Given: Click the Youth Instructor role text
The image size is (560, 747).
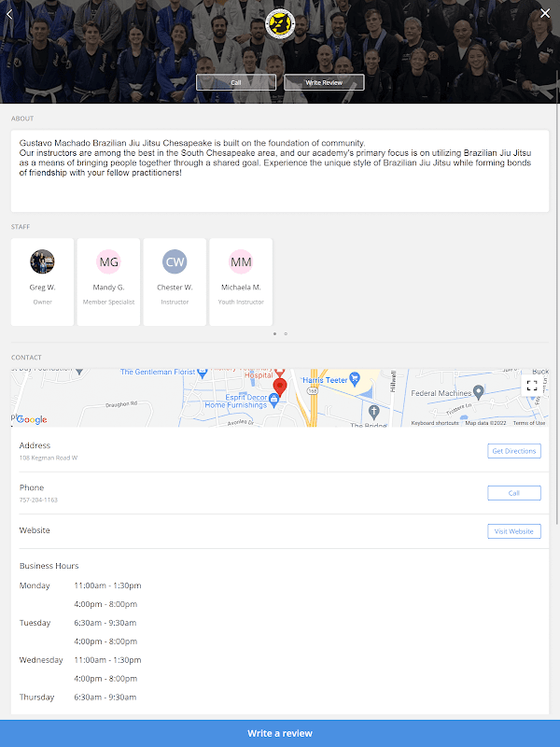Looking at the screenshot, I should pyautogui.click(x=241, y=302).
